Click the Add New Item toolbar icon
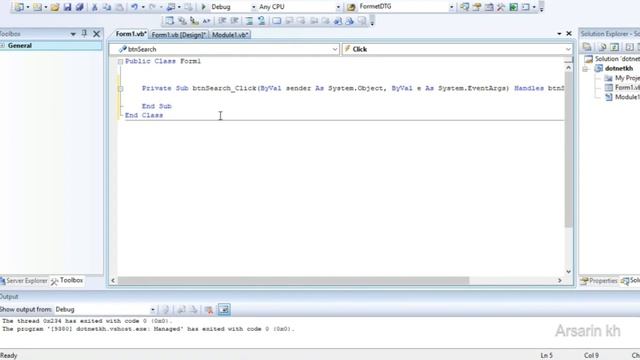The image size is (640, 360). coord(38,7)
